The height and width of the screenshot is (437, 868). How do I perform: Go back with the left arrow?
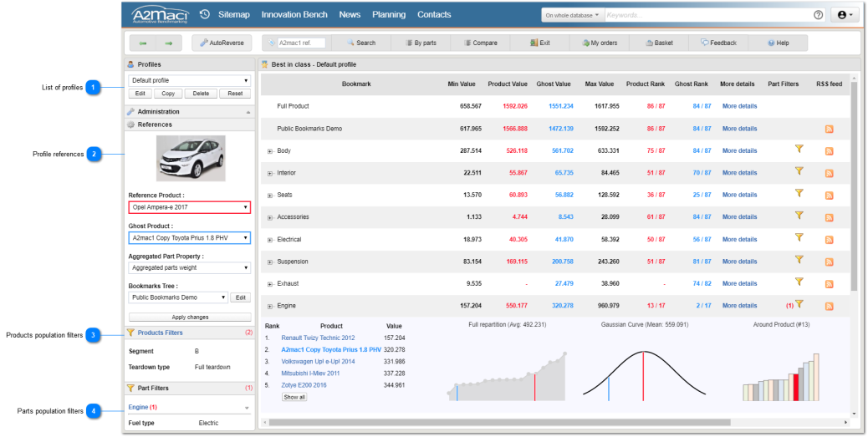click(143, 43)
